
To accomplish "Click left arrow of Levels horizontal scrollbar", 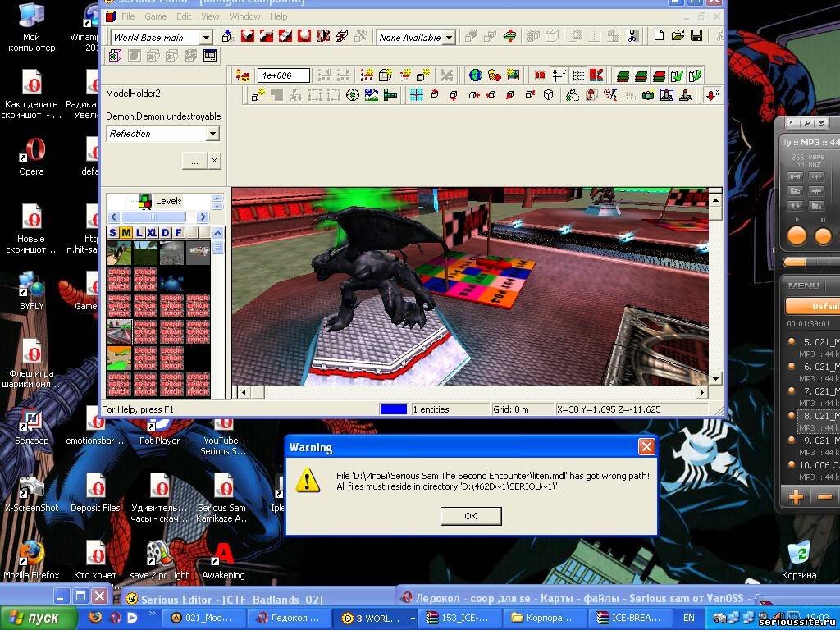I will click(113, 217).
